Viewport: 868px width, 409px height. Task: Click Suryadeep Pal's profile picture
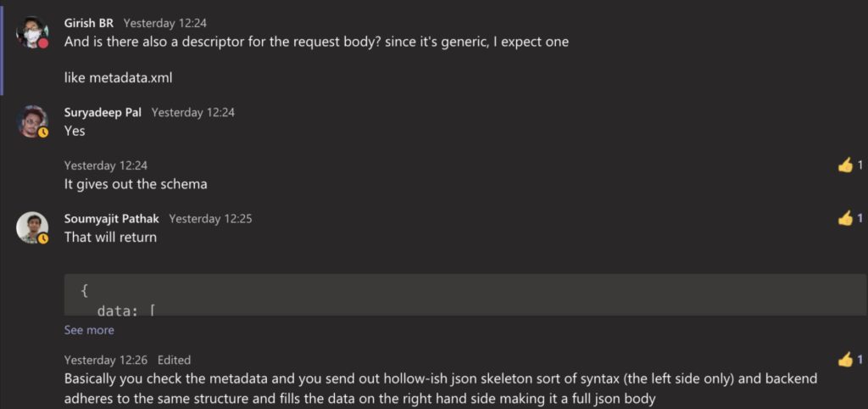click(x=32, y=121)
